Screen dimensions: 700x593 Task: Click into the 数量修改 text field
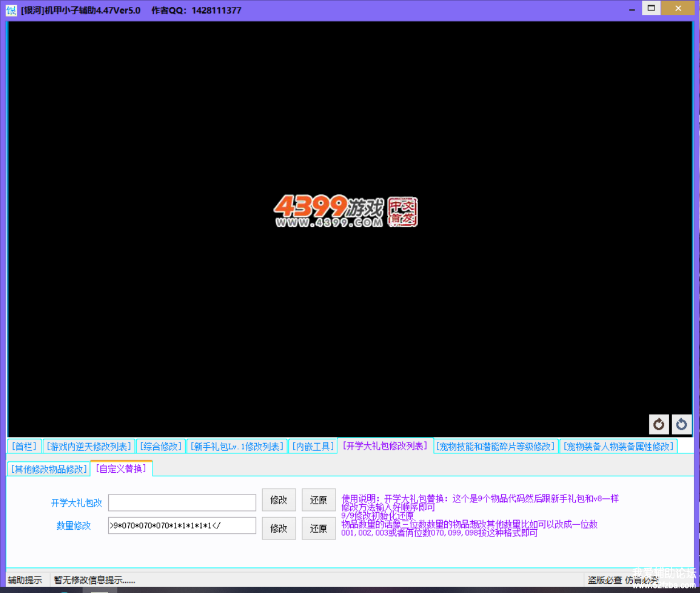click(182, 526)
